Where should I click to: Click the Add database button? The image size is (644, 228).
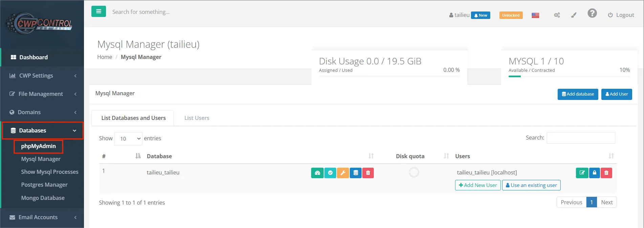(x=578, y=94)
